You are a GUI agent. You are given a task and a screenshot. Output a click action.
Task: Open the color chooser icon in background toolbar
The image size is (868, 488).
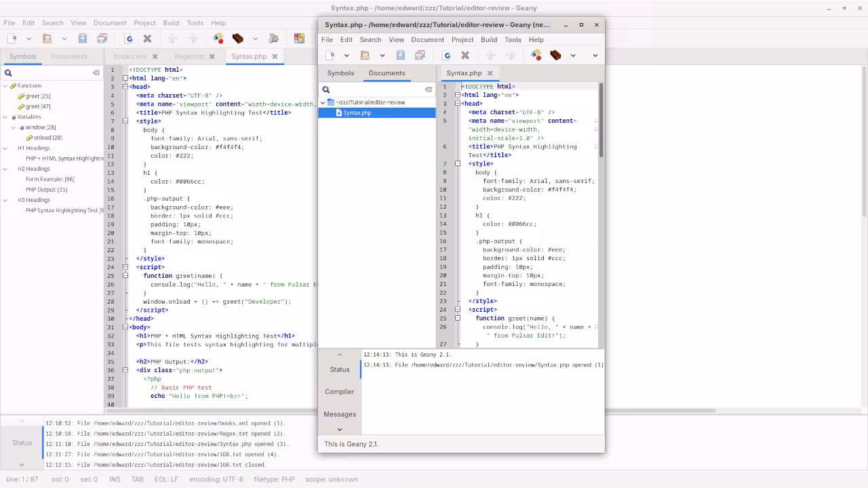click(299, 39)
